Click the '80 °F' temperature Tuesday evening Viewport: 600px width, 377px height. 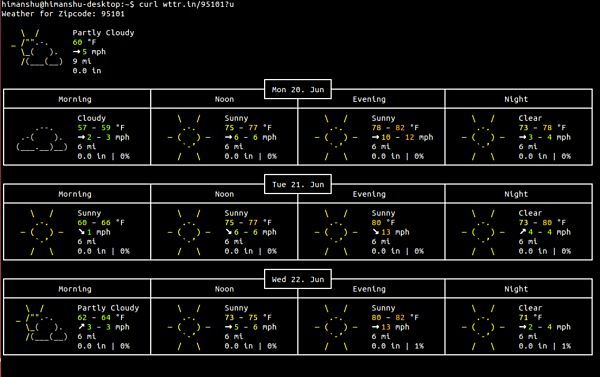tap(383, 222)
